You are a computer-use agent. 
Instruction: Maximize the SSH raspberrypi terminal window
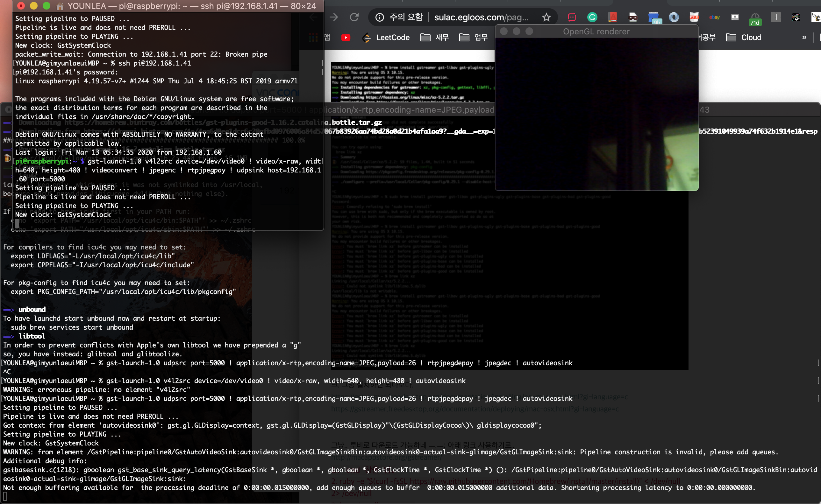47,6
